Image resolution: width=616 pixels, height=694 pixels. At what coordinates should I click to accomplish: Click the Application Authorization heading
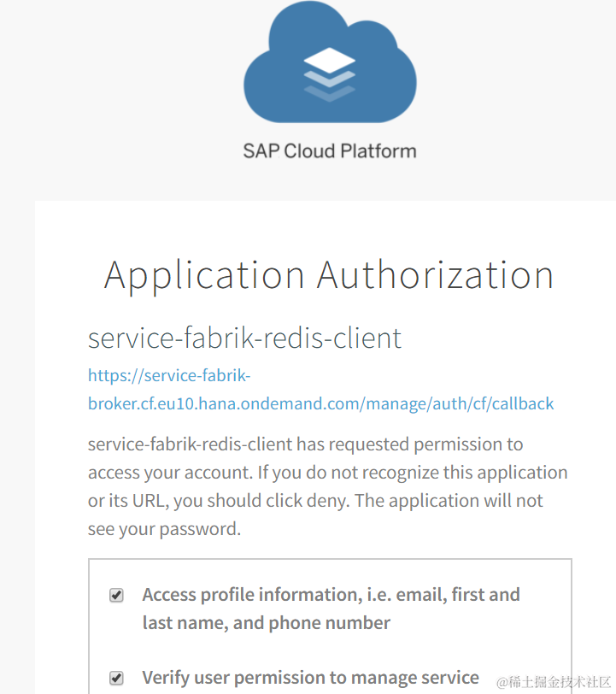[x=329, y=275]
